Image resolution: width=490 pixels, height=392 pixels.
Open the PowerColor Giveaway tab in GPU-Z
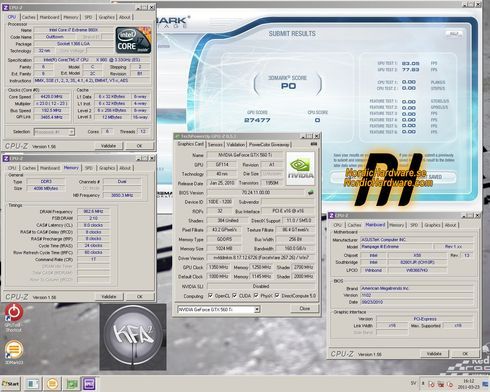[x=269, y=144]
